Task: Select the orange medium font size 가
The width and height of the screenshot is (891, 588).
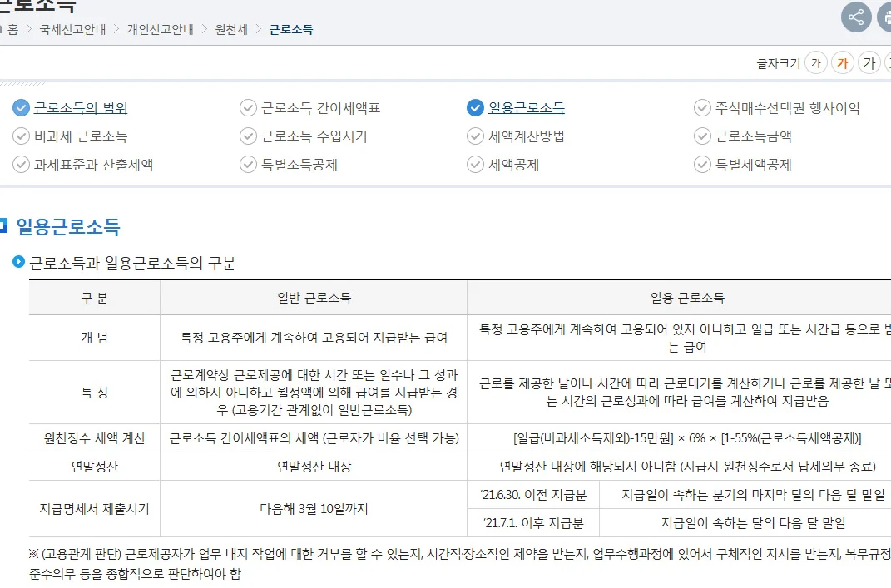Action: 843,62
